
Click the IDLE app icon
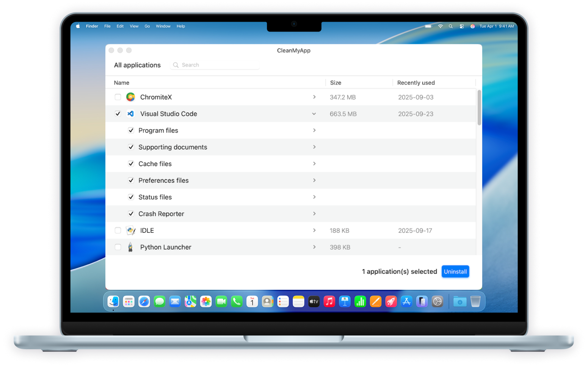130,231
